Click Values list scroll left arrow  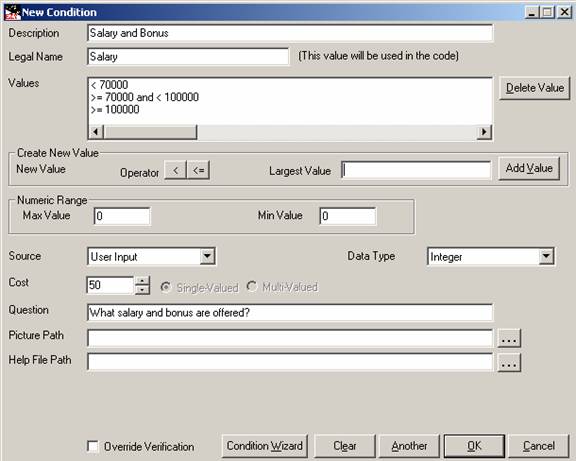(x=96, y=132)
